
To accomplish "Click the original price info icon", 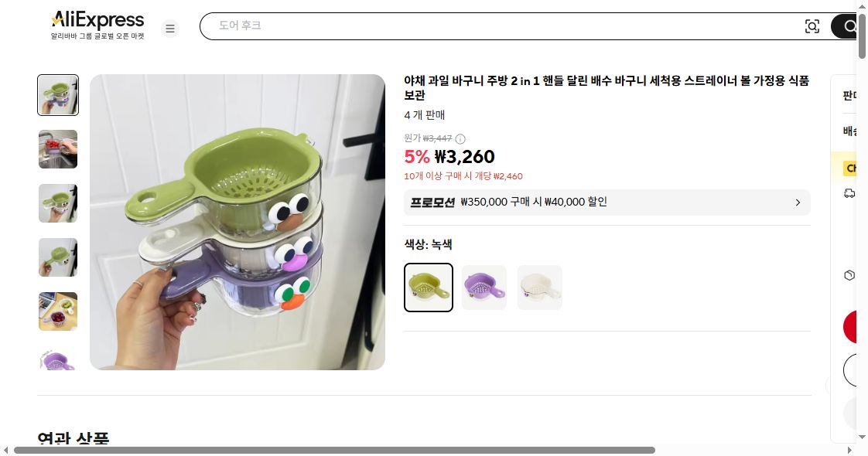I will [x=459, y=138].
